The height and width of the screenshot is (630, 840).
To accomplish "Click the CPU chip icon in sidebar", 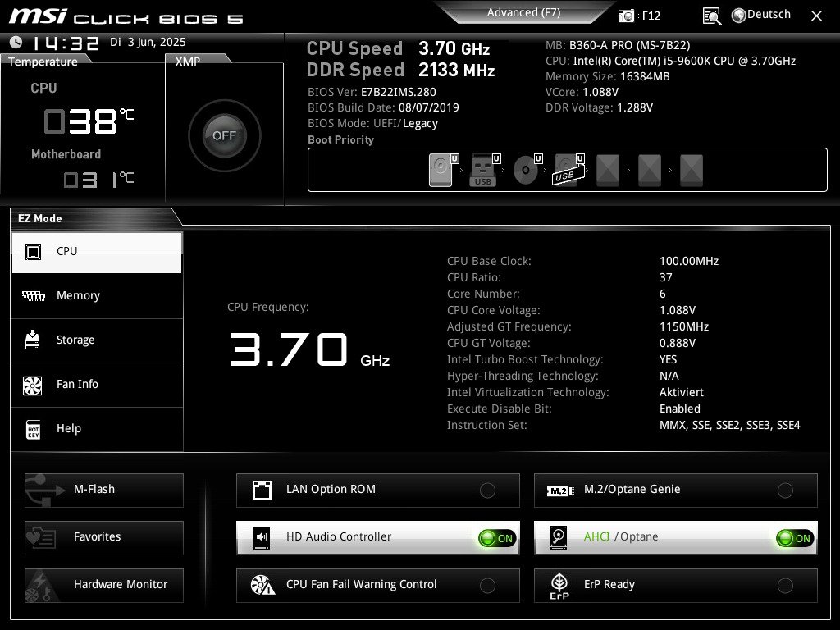I will [x=33, y=252].
